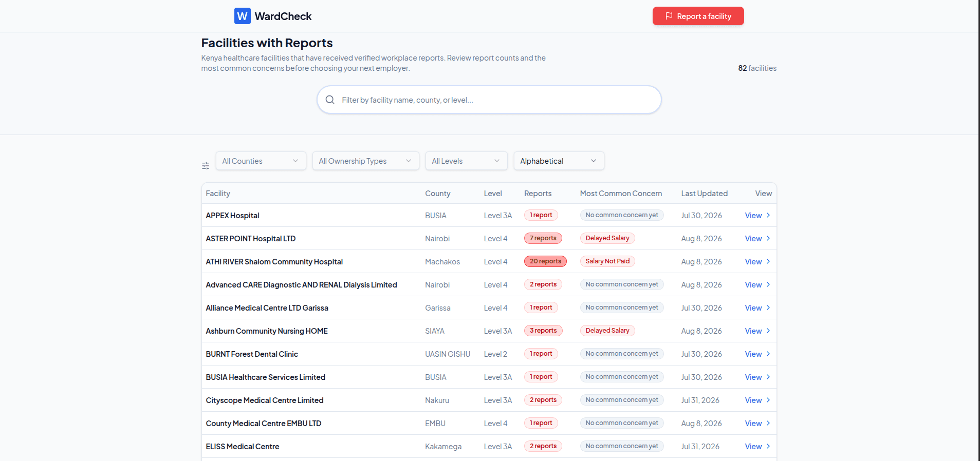Click Delayed Salary tag for Ashburn Community
Image resolution: width=980 pixels, height=461 pixels.
[x=607, y=331]
